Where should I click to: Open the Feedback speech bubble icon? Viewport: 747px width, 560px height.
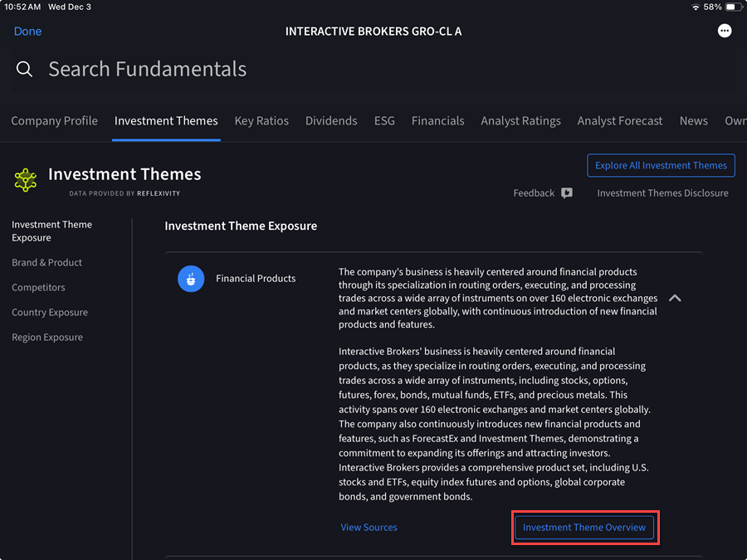tap(566, 192)
